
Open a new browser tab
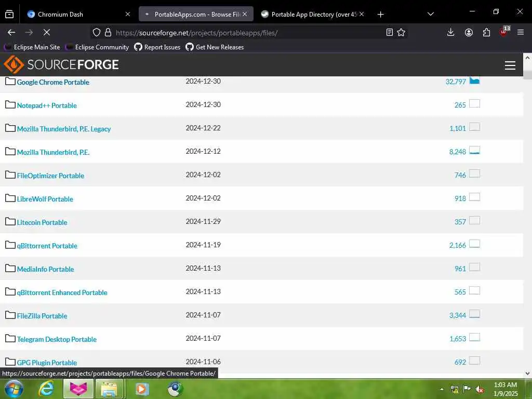click(x=381, y=14)
